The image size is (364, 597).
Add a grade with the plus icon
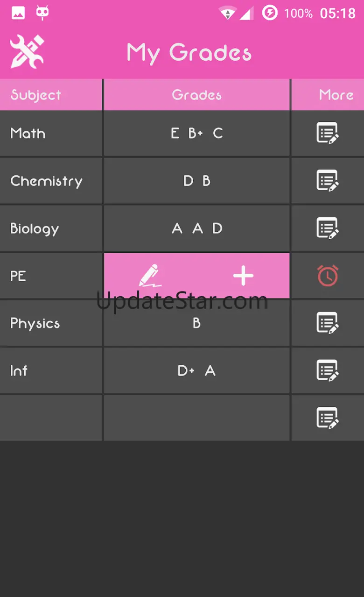click(243, 276)
